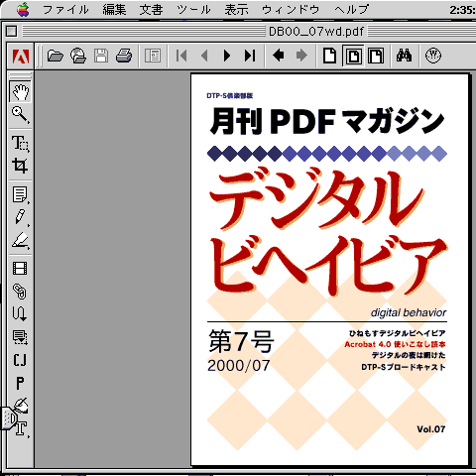Select the Pencil tool

[20, 217]
